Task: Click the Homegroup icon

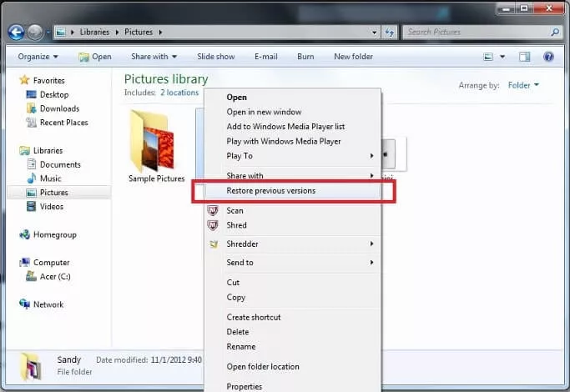Action: click(25, 234)
